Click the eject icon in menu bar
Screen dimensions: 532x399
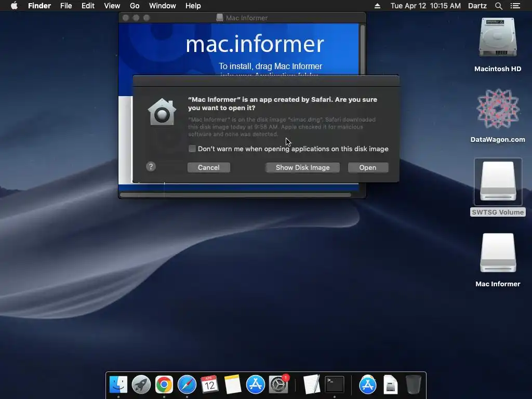pos(377,6)
